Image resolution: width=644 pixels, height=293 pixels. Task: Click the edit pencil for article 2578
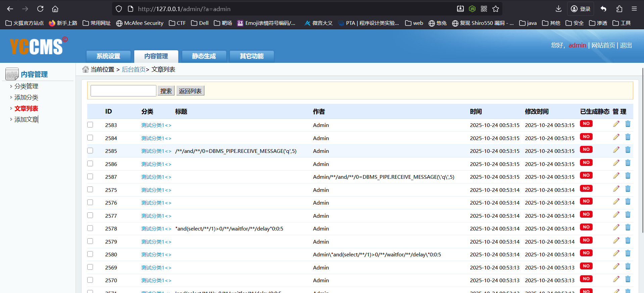pyautogui.click(x=616, y=227)
